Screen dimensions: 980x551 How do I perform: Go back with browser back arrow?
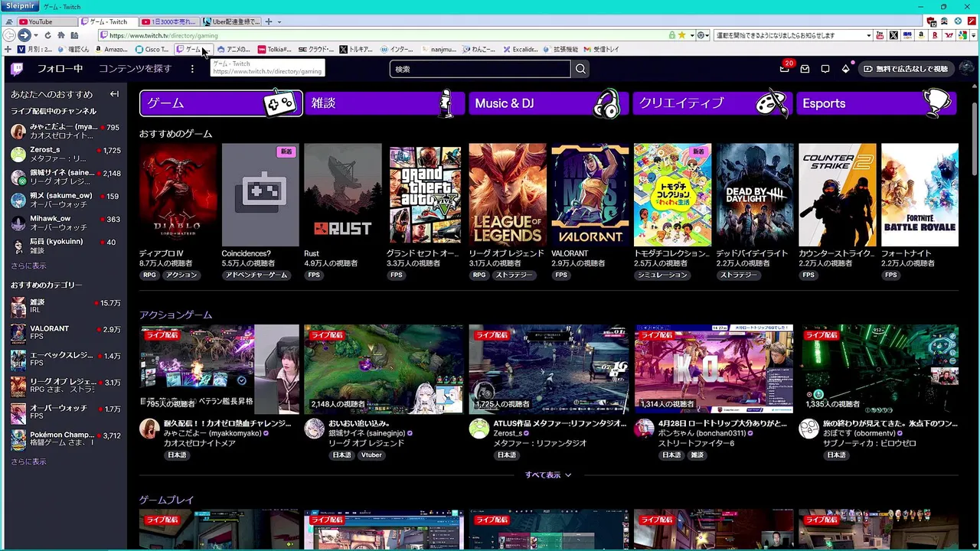click(9, 35)
